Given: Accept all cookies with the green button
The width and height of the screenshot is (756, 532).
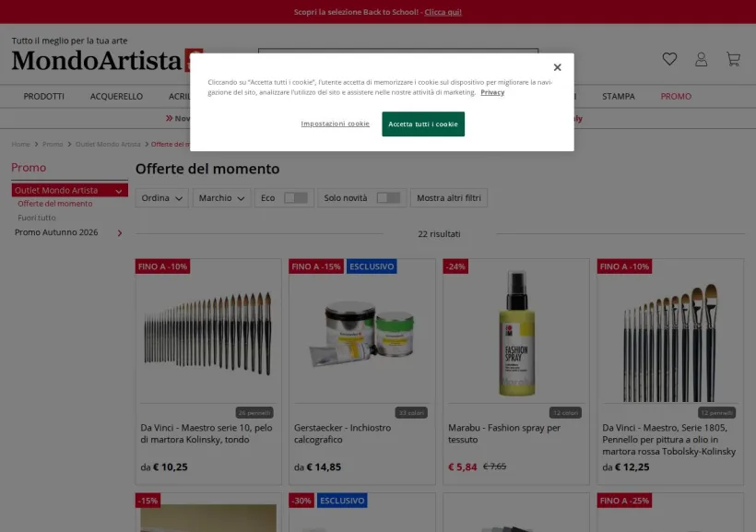Looking at the screenshot, I should pyautogui.click(x=423, y=124).
